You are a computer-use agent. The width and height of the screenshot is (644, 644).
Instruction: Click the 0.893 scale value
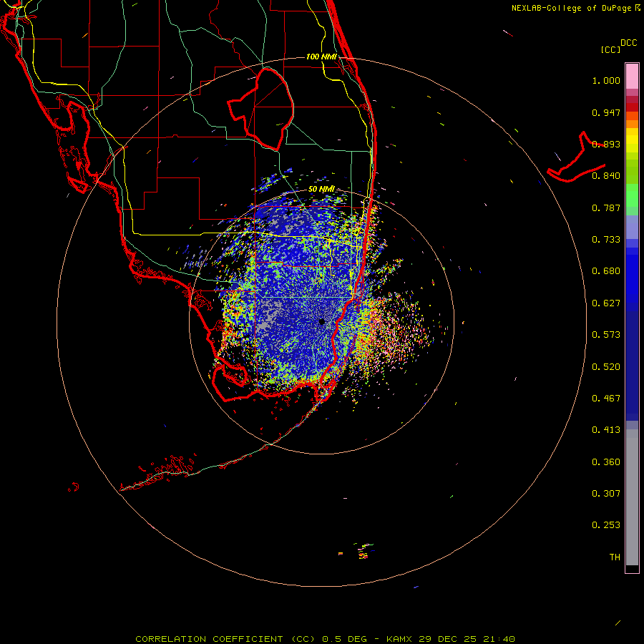click(606, 144)
